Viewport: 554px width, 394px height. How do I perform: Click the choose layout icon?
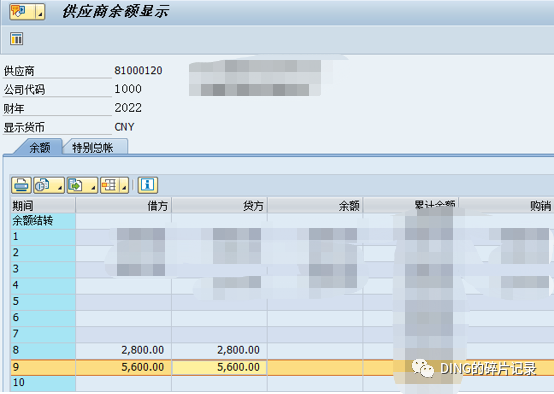(x=110, y=185)
